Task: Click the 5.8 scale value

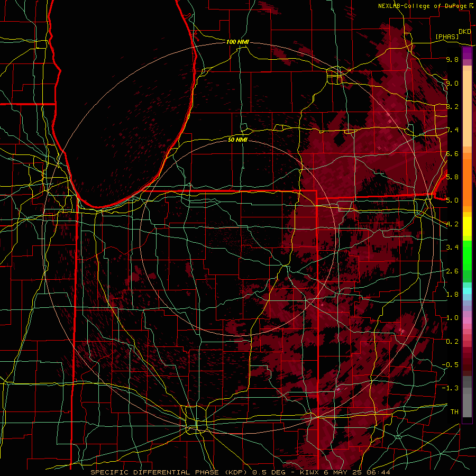Action: pos(452,177)
